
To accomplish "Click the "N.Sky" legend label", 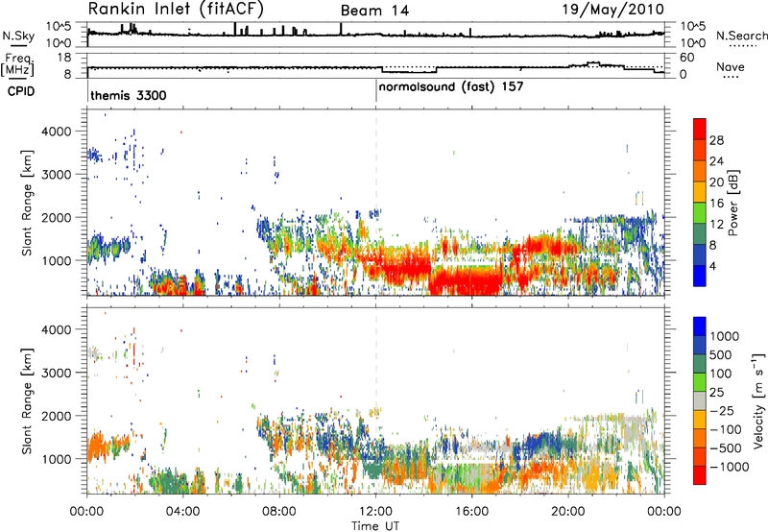I will point(18,36).
